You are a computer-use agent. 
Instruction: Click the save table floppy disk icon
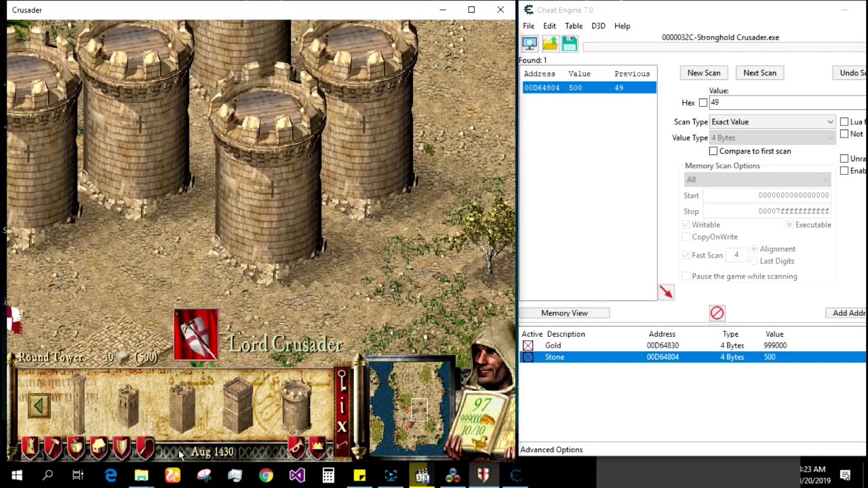570,44
